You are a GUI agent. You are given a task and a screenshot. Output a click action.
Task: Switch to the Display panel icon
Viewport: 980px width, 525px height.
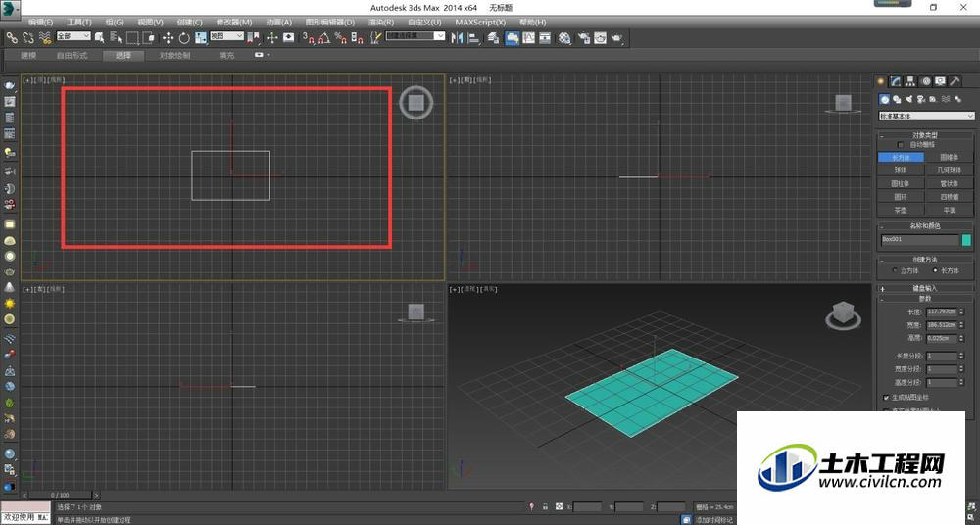940,81
